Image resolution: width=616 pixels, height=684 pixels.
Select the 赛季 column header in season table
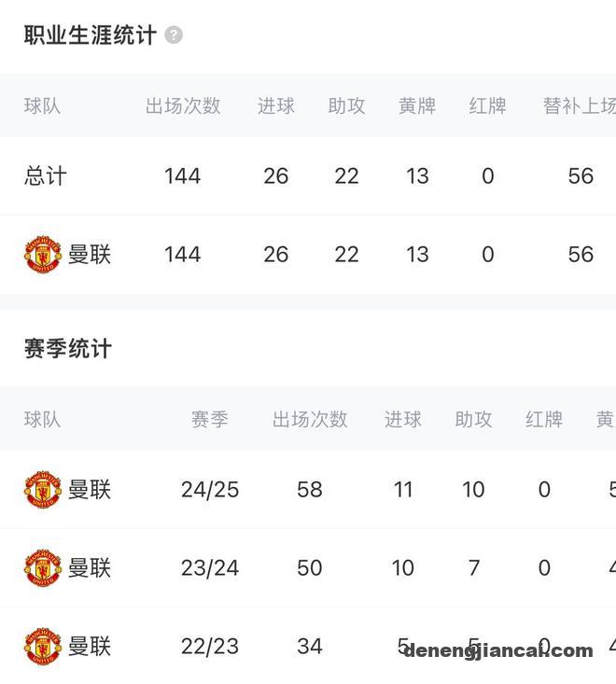210,419
